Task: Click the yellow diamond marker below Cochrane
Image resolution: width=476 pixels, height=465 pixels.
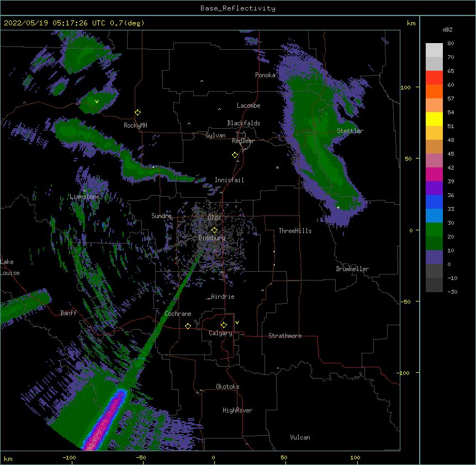Action: [188, 326]
